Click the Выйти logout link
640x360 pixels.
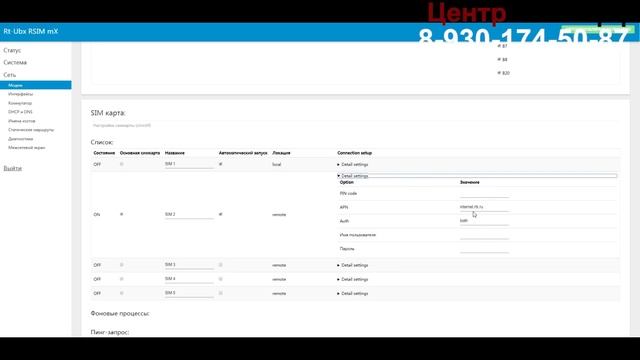click(13, 168)
